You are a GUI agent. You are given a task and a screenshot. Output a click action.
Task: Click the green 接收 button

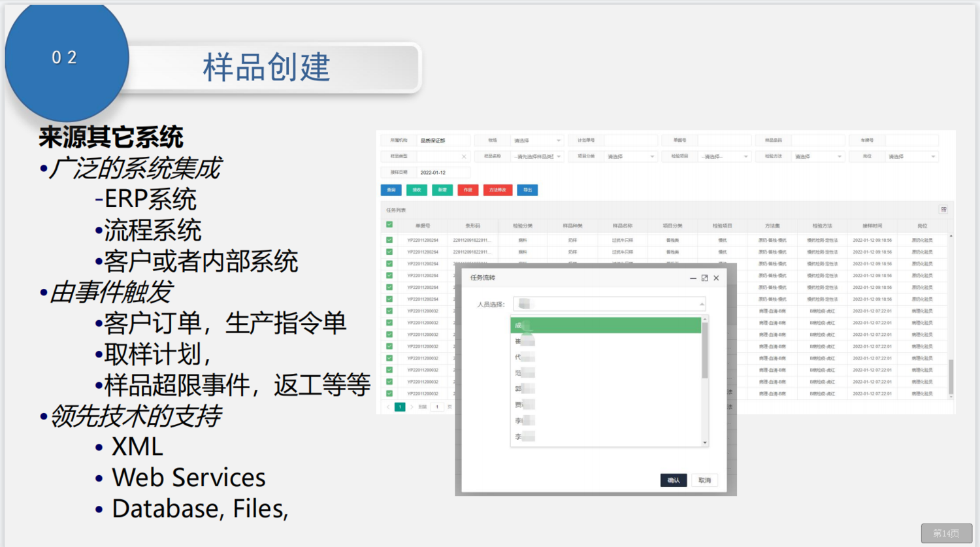pyautogui.click(x=417, y=190)
